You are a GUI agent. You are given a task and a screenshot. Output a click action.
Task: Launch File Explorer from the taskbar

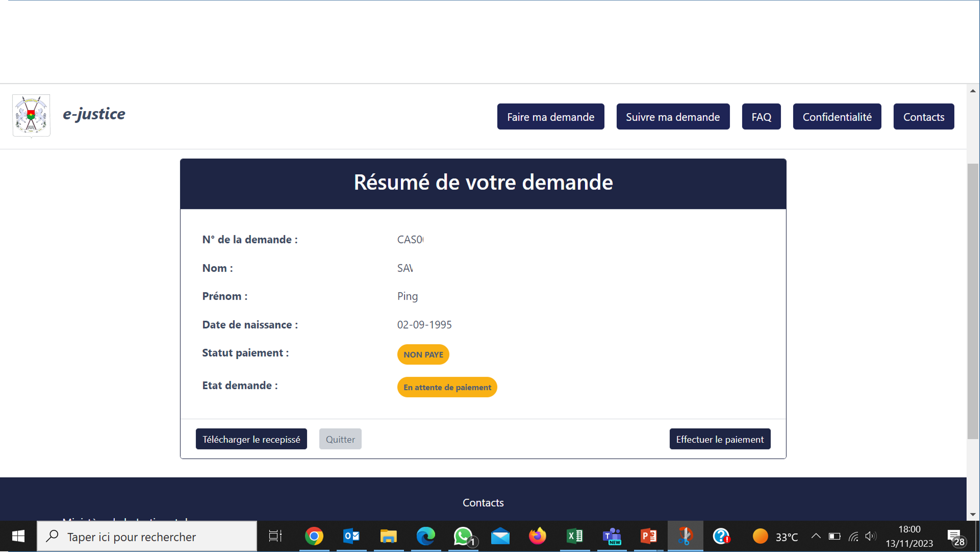[388, 536]
